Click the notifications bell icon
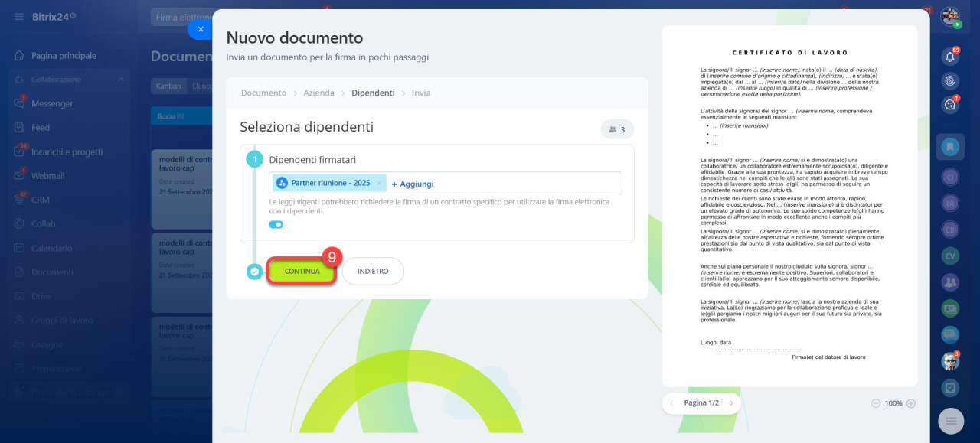Image resolution: width=980 pixels, height=443 pixels. point(950,56)
